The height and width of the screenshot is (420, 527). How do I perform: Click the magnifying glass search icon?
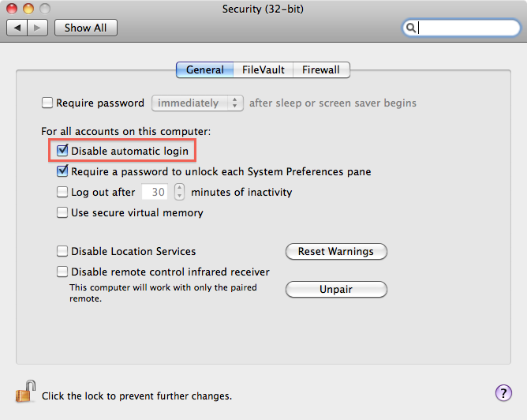[x=410, y=28]
